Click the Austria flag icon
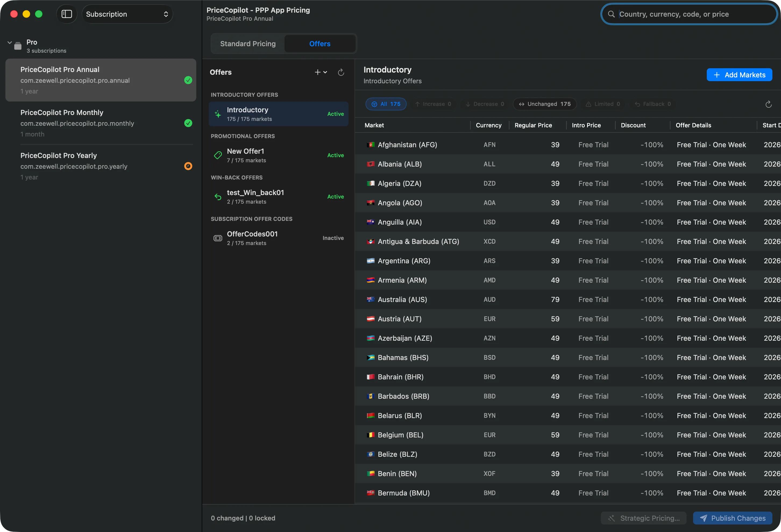Image resolution: width=781 pixels, height=532 pixels. click(x=370, y=319)
